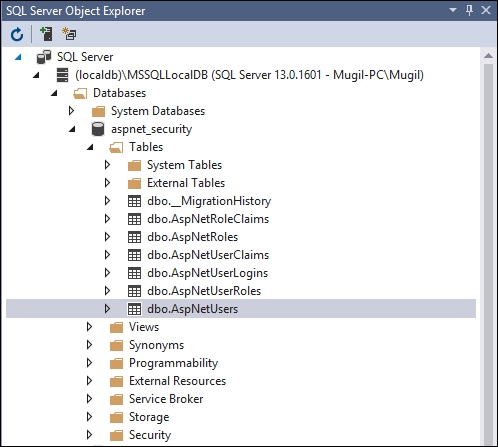Click the External Tables folder icon
The height and width of the screenshot is (447, 498).
tap(134, 183)
